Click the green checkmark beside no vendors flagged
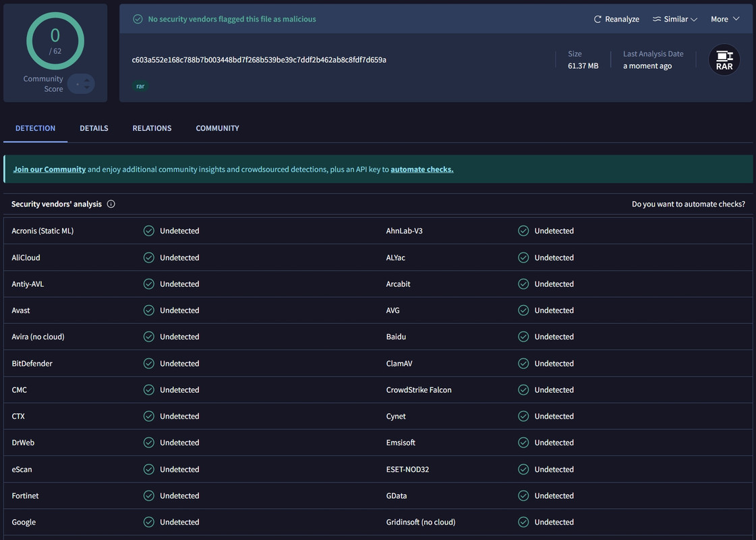The height and width of the screenshot is (540, 756). [x=138, y=20]
